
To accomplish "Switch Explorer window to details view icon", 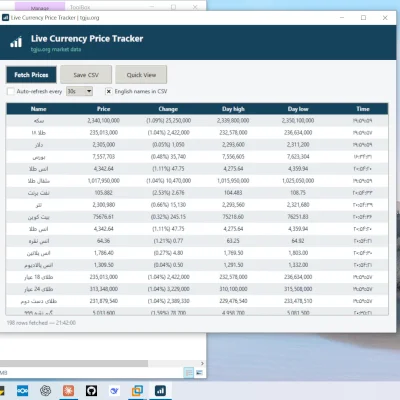I will [x=189, y=373].
